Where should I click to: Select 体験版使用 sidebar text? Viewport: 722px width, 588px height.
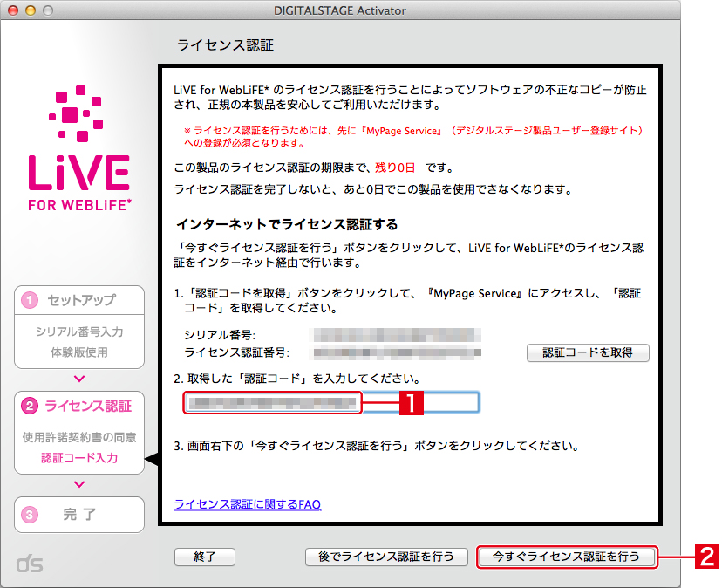coord(79,352)
